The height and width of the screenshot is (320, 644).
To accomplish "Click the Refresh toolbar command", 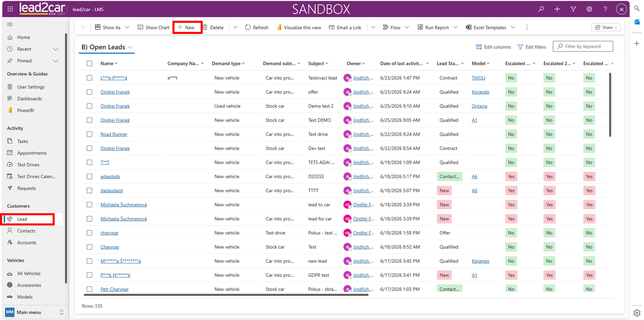I will point(256,27).
